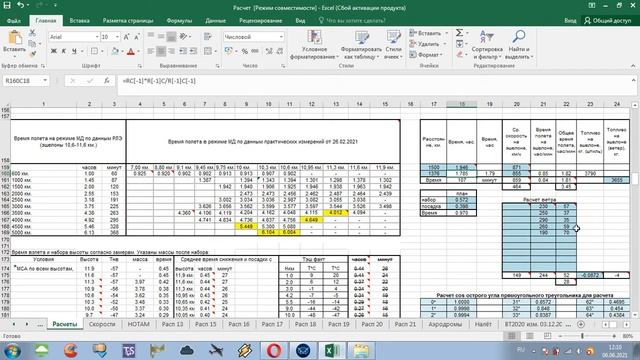Toggle the align left icon
640x360 pixels.
pyautogui.click(x=151, y=51)
